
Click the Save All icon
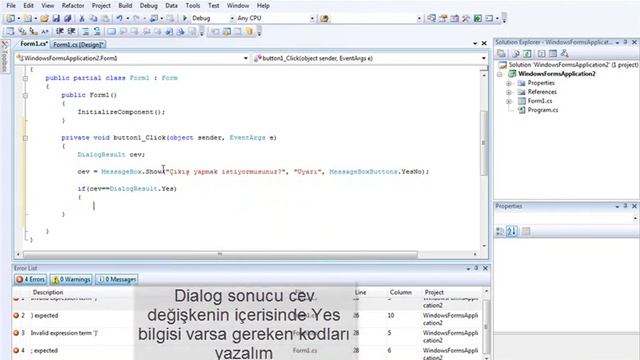(67, 18)
